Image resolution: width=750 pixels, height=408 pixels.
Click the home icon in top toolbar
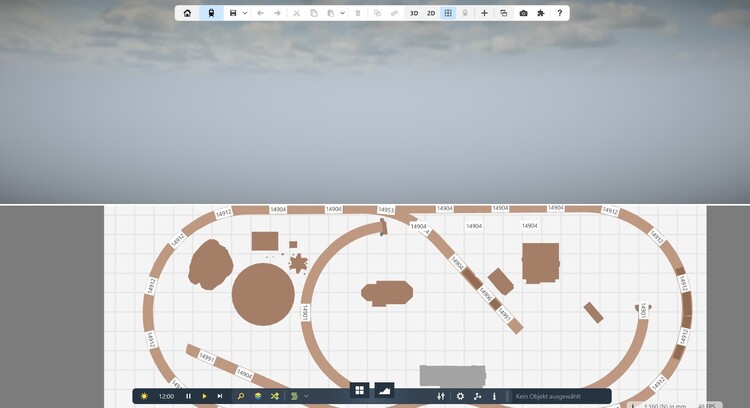[x=187, y=13]
